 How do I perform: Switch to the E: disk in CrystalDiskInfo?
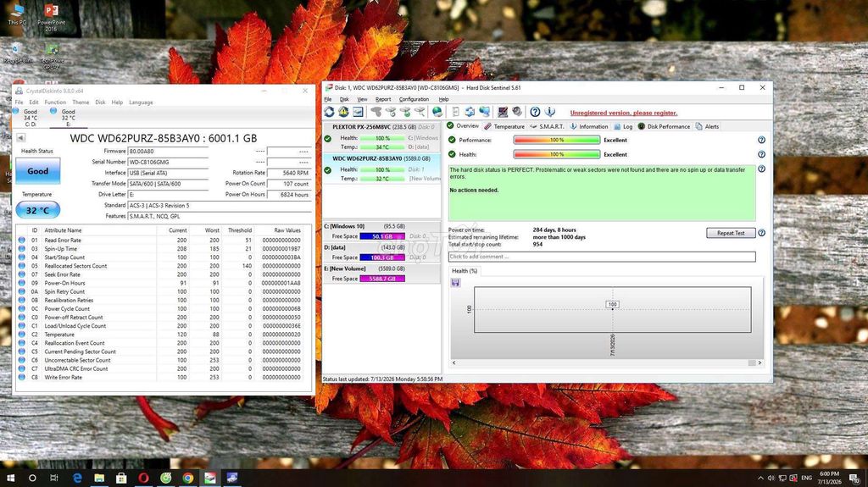(x=68, y=118)
